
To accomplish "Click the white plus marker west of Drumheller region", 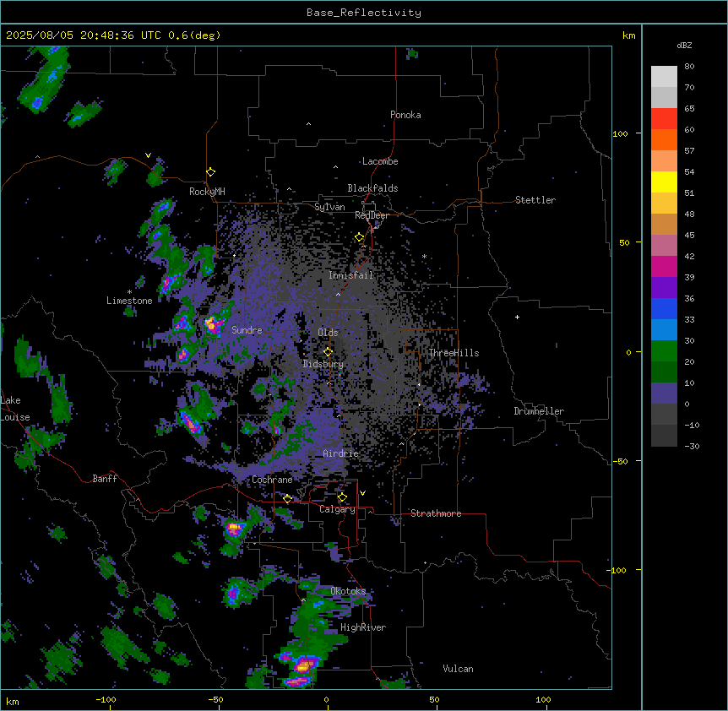I will [517, 317].
